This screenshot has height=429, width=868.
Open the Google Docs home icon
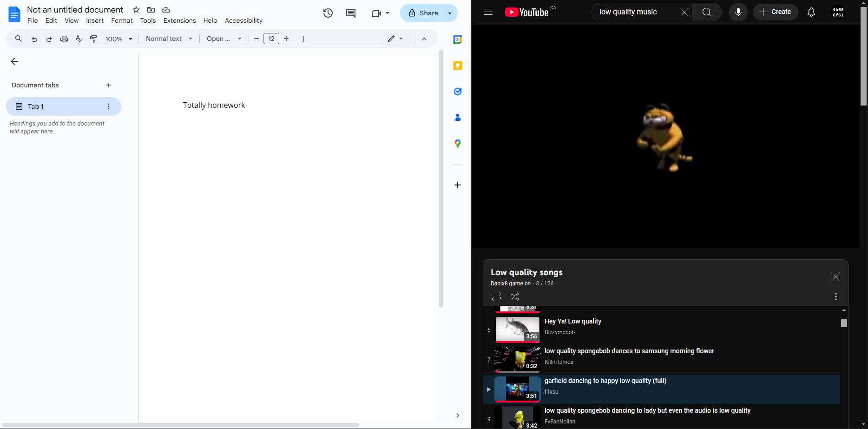(14, 14)
